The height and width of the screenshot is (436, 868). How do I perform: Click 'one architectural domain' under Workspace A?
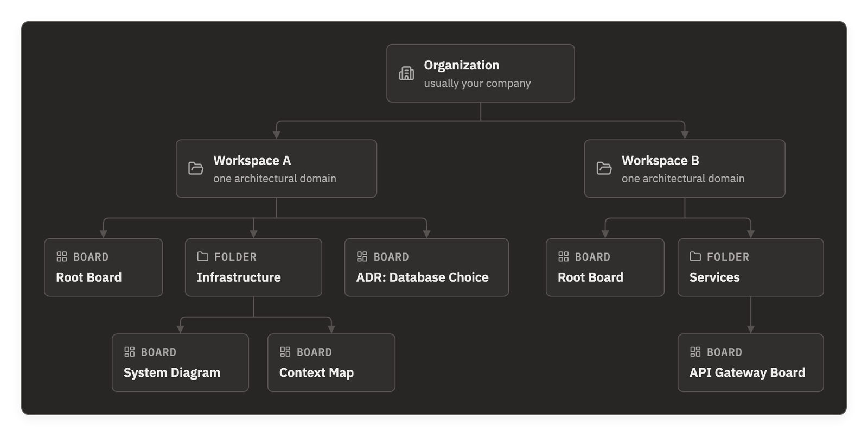pos(275,179)
